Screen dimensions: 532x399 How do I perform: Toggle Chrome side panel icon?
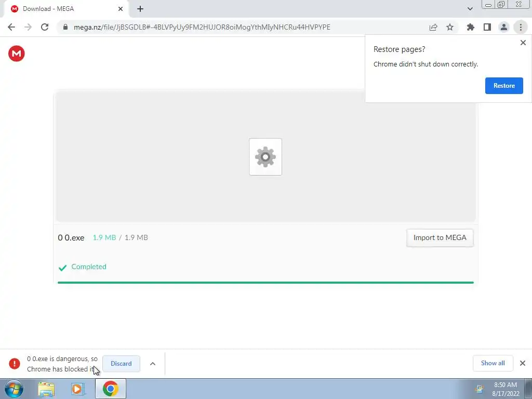pos(487,27)
